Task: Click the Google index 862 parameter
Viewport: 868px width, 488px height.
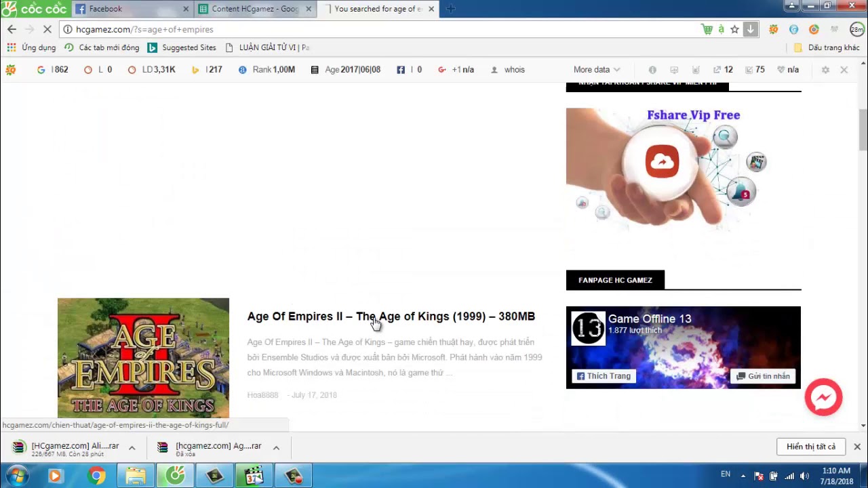Action: tap(52, 70)
